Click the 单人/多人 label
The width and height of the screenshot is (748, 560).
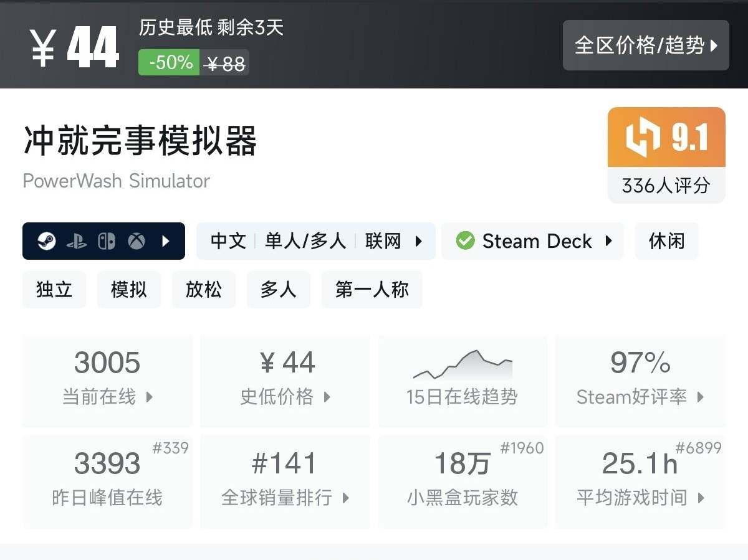[x=305, y=241]
